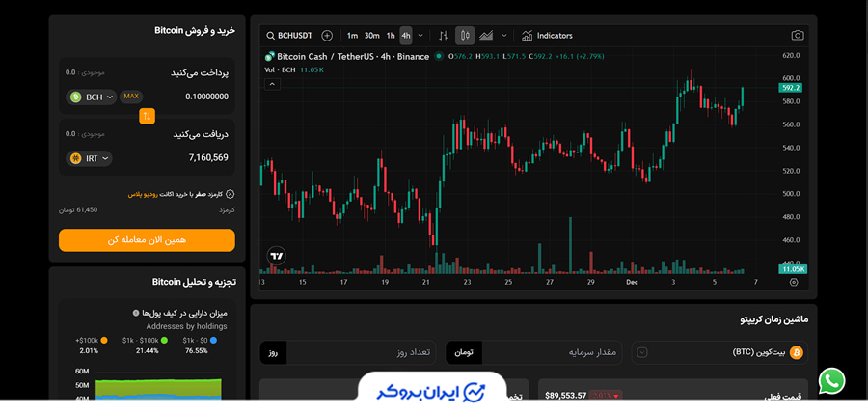Click the مقدار سرمایه input field
The width and height of the screenshot is (868, 415).
(x=552, y=352)
